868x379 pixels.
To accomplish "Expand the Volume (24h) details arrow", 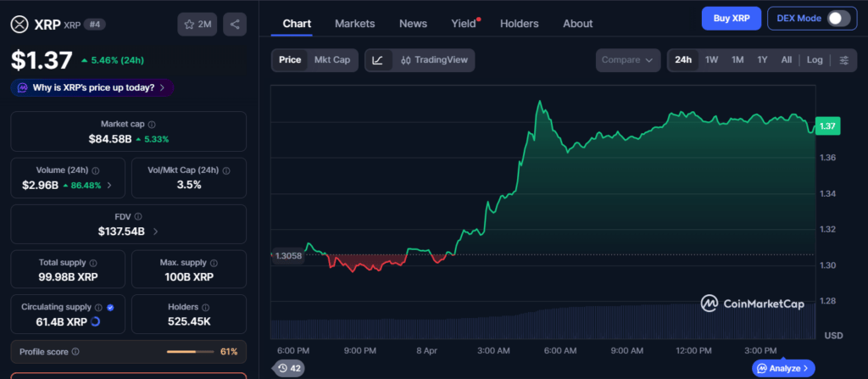I will [108, 185].
